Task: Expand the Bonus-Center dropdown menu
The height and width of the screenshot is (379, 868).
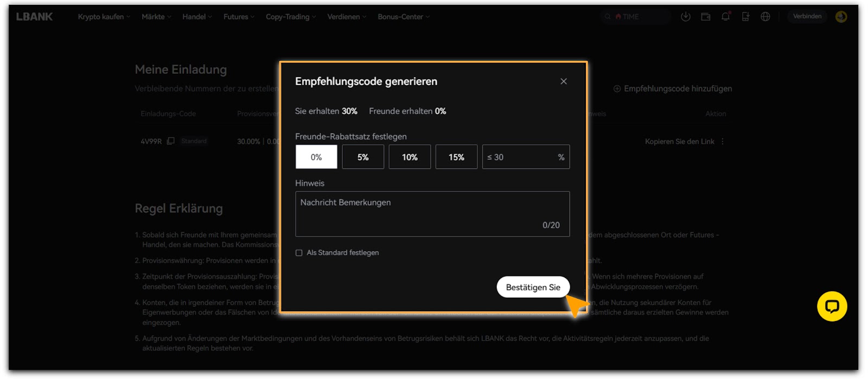Action: pyautogui.click(x=404, y=17)
